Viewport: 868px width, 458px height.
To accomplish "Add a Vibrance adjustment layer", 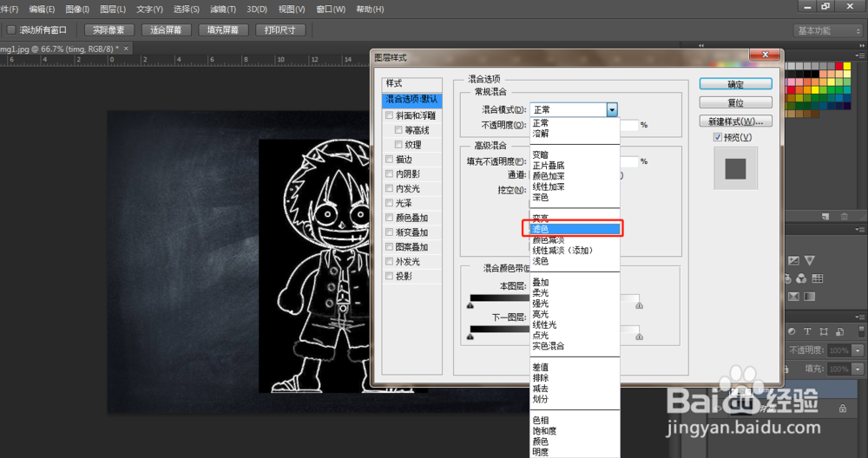I will point(809,260).
